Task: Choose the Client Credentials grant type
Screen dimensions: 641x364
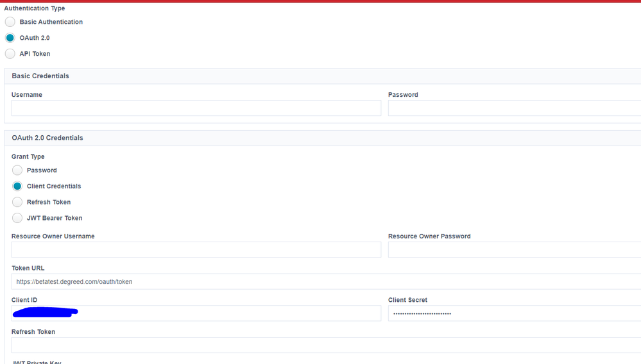Action: click(17, 186)
